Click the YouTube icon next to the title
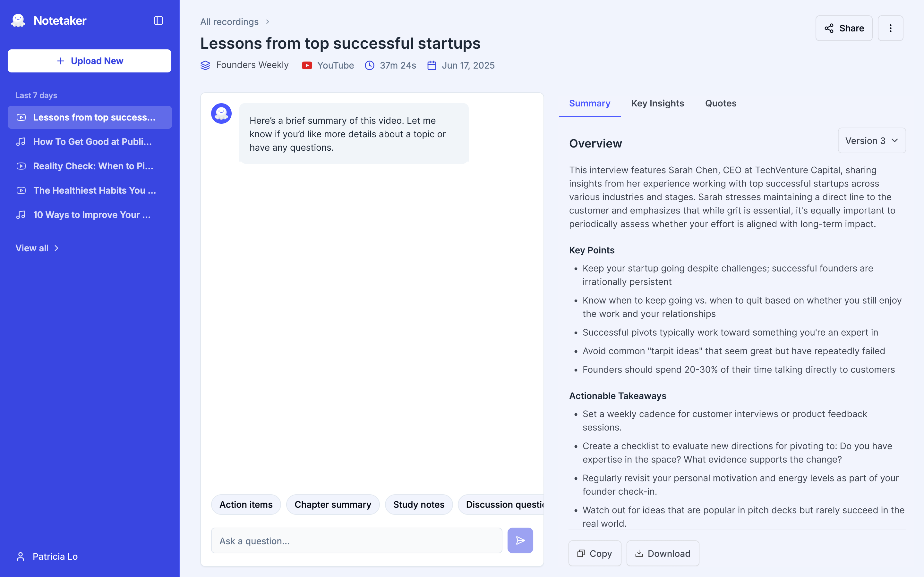The height and width of the screenshot is (577, 924). 307,65
